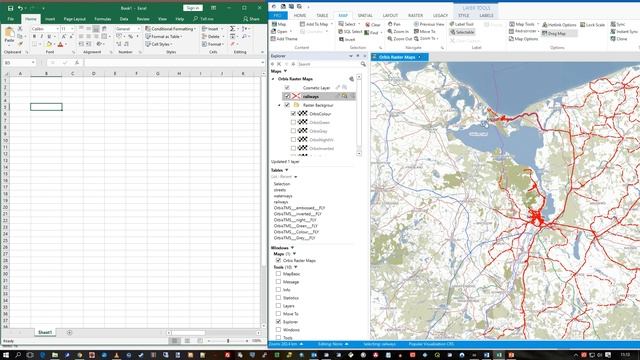Check the MapBasic tool window checkbox
The height and width of the screenshot is (360, 640).
[x=278, y=273]
